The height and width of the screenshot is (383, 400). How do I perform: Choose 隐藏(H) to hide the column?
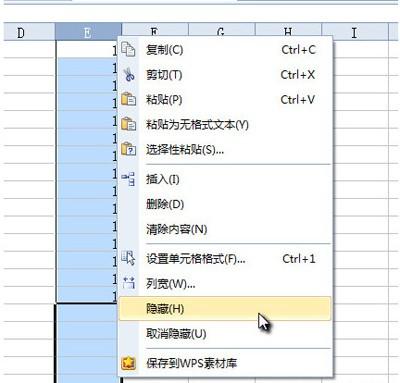225,309
